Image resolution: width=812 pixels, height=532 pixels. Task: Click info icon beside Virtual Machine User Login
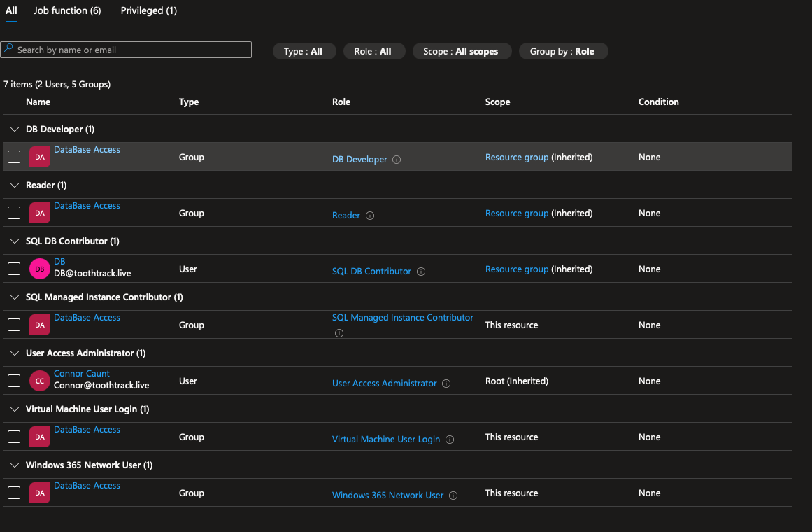coord(450,440)
